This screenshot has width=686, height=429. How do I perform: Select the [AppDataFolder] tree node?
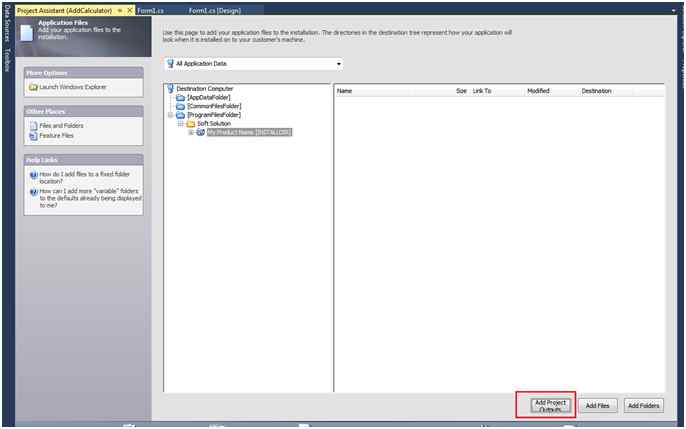tap(209, 98)
